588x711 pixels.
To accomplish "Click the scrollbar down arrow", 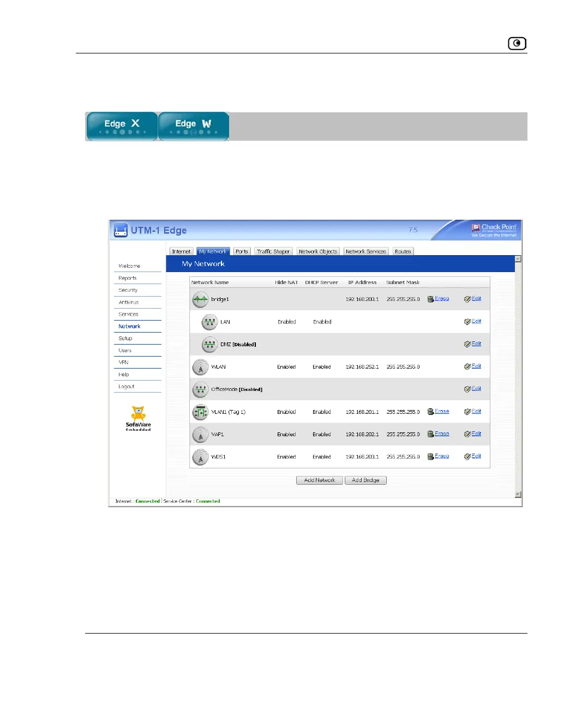I will 518,494.
